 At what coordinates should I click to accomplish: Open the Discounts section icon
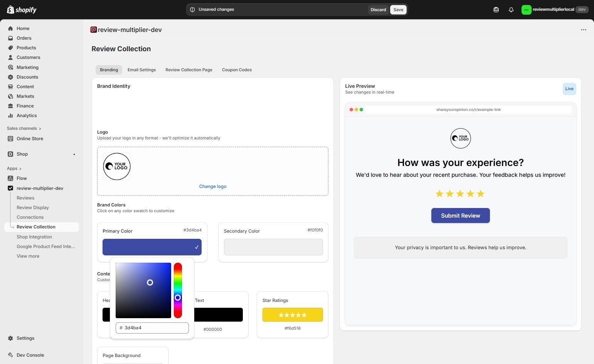11,77
